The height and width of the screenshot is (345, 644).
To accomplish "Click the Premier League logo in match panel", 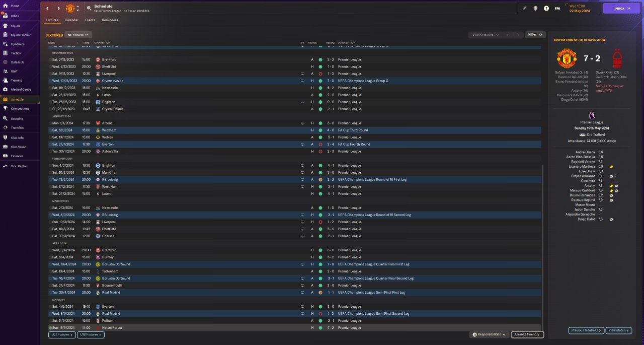I will tap(591, 115).
